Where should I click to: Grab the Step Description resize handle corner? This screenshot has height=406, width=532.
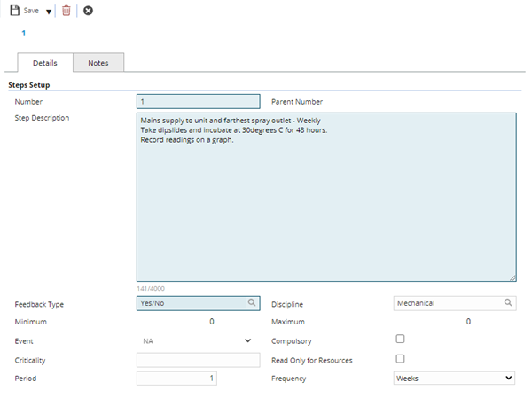(512, 277)
